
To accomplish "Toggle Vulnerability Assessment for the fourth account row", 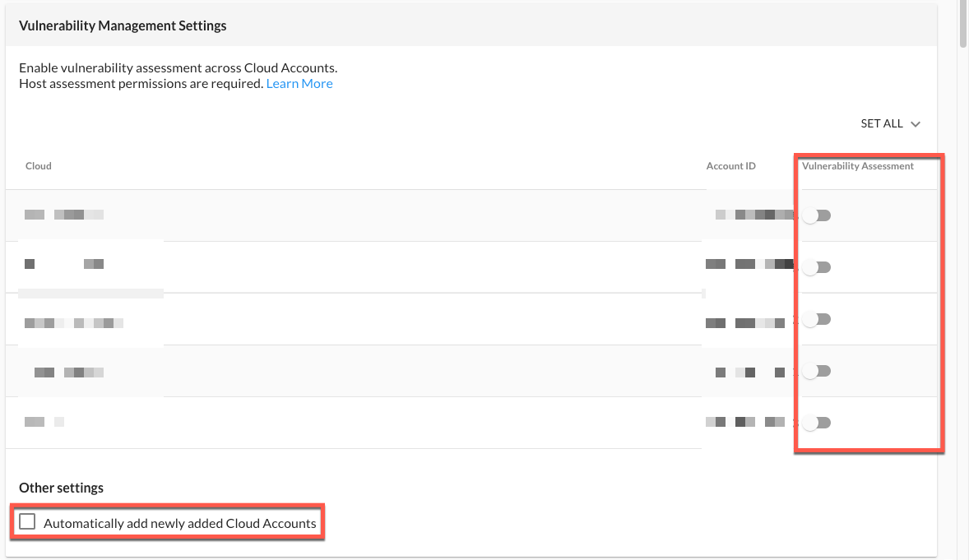I will tap(816, 372).
